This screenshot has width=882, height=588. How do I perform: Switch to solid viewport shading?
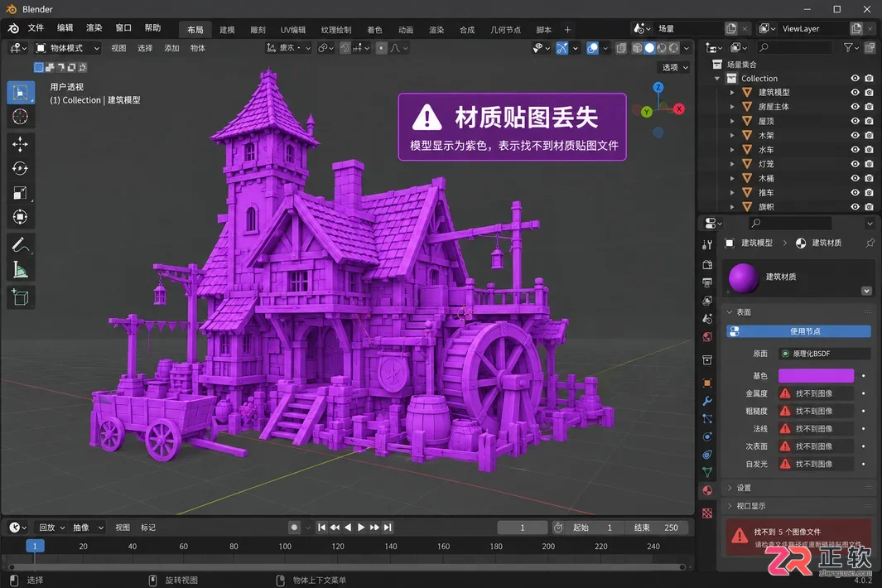point(649,48)
